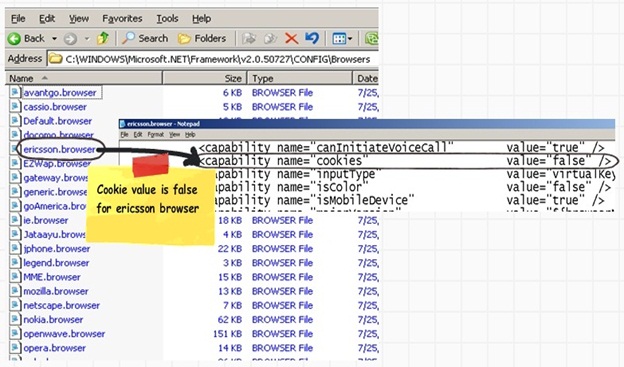Click the Back button in Explorer toolbar
This screenshot has width=624, height=367.
[26, 39]
